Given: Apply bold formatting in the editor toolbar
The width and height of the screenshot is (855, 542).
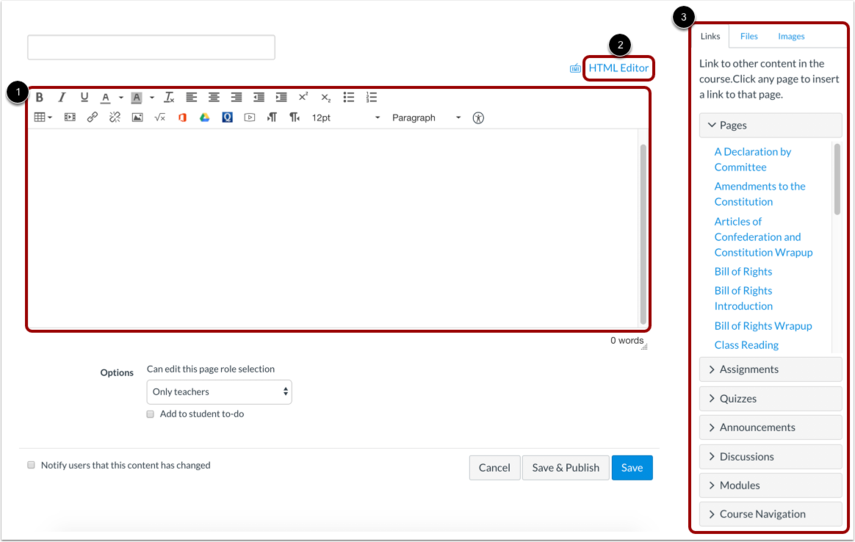Looking at the screenshot, I should [40, 98].
